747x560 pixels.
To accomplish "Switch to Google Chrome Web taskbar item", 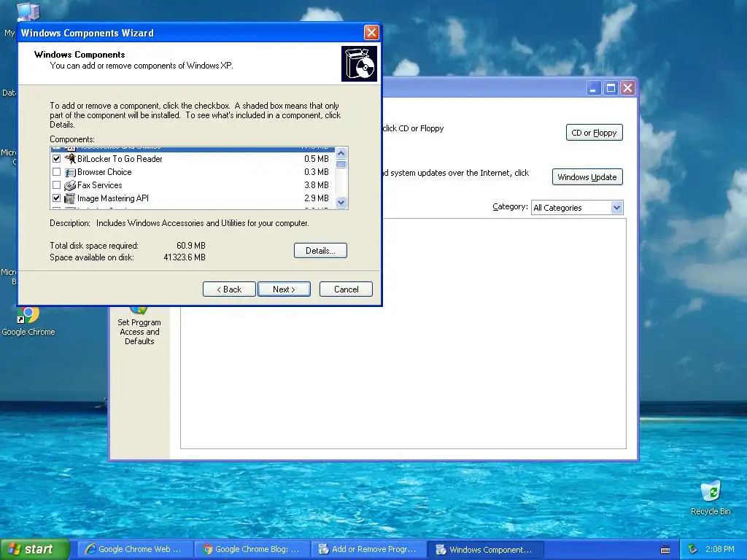I will tap(134, 549).
